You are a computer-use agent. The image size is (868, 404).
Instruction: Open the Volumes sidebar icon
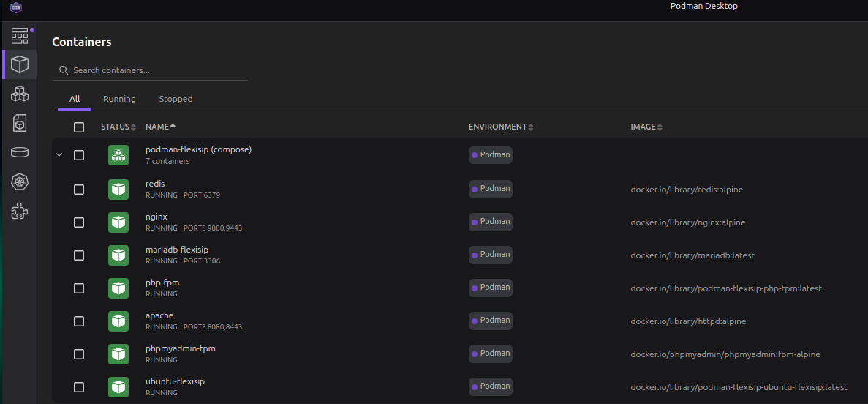[x=19, y=152]
